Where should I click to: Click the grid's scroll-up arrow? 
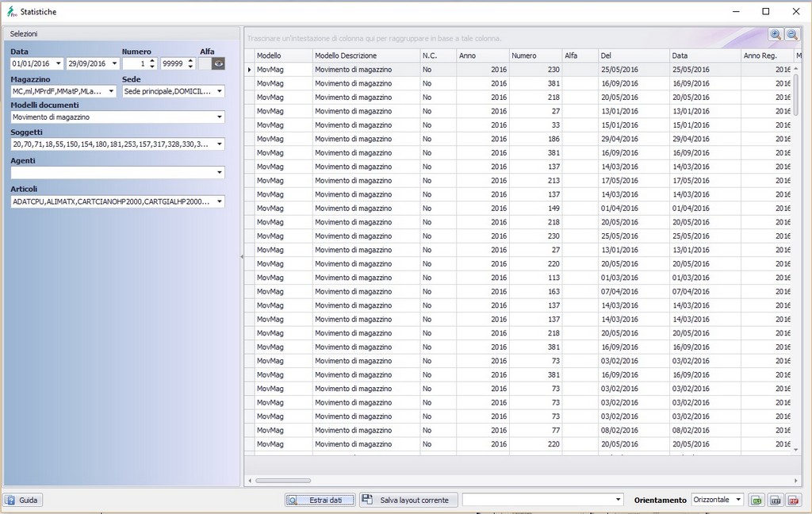796,68
